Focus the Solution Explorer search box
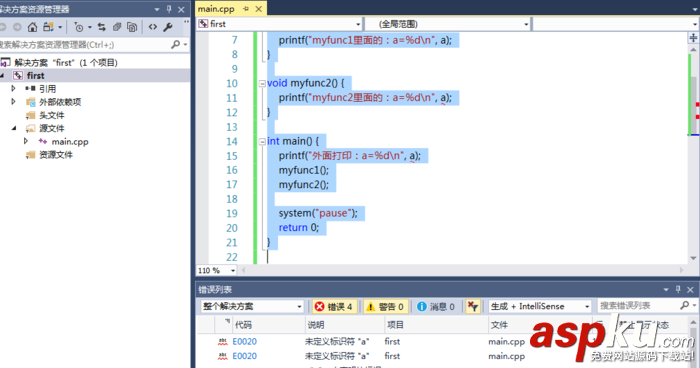The image size is (700, 368). (x=85, y=45)
